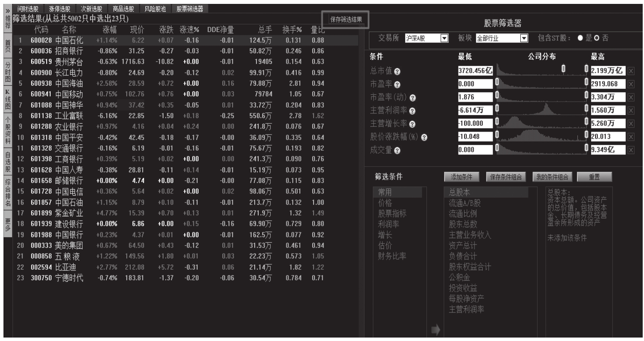Click the arrow icon below the condition list
644x341 pixels.
click(x=436, y=330)
